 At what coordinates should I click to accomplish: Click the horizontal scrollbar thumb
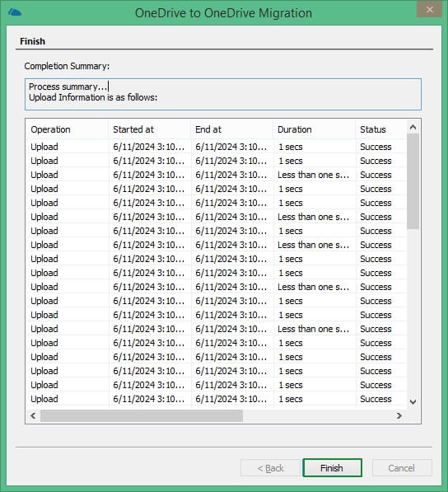coord(142,415)
